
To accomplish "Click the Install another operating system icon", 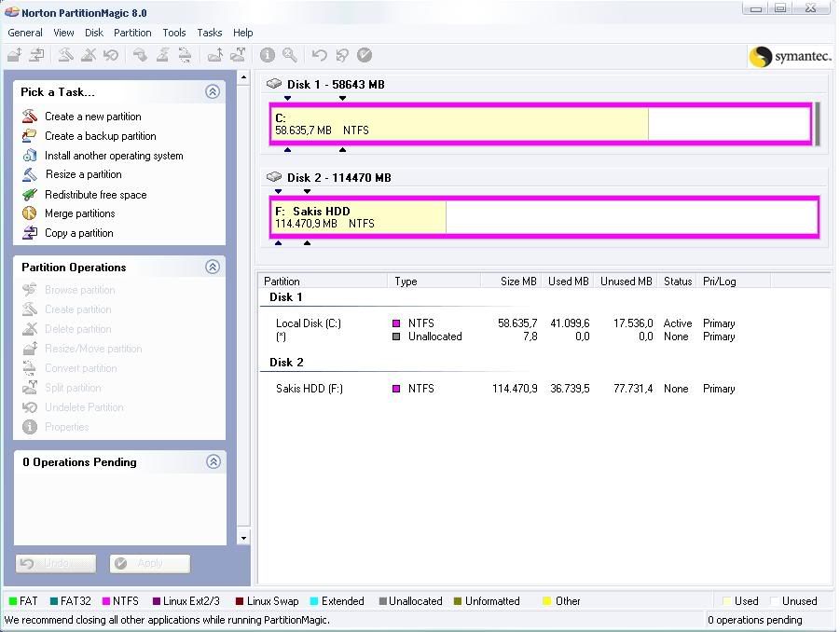I will coord(29,156).
